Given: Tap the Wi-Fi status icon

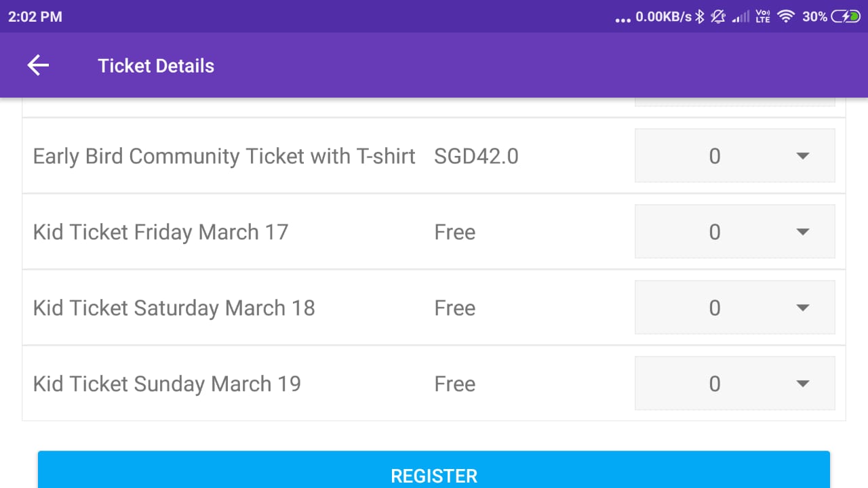Looking at the screenshot, I should [785, 17].
